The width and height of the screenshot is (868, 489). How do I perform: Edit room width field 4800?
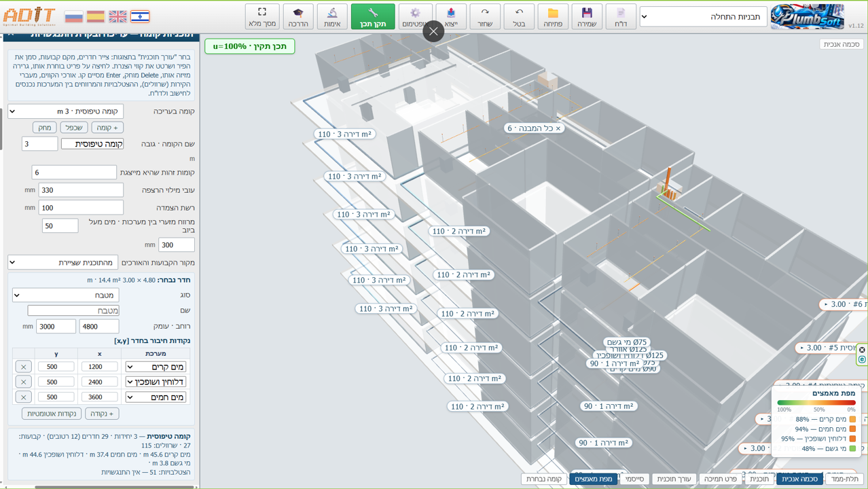99,327
